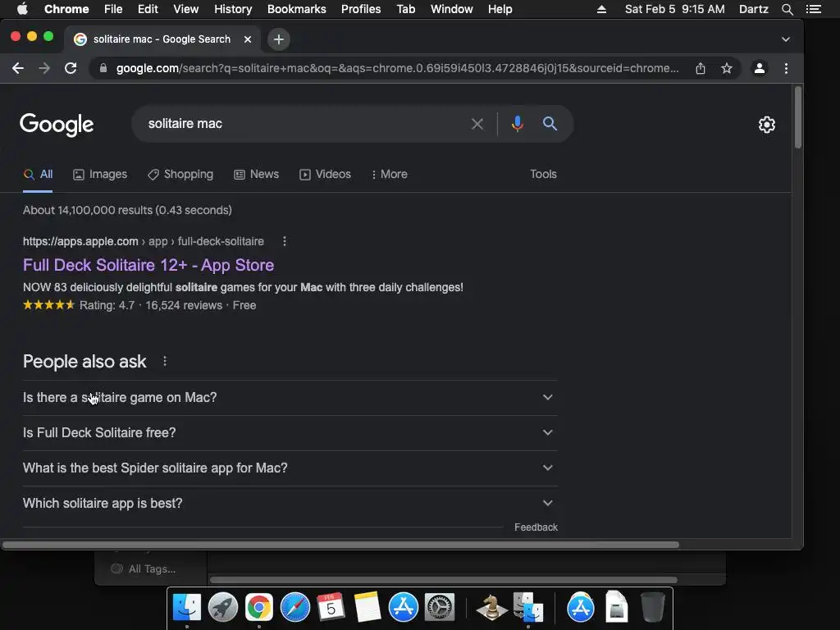Click the background Finder window's horizontal scrollbar
The height and width of the screenshot is (630, 840).
[444, 580]
